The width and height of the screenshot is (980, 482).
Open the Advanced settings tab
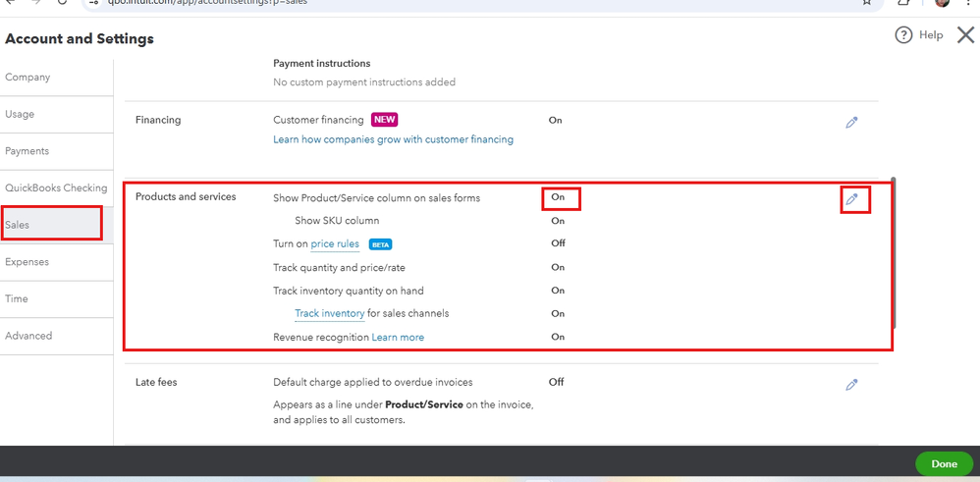[x=28, y=336]
